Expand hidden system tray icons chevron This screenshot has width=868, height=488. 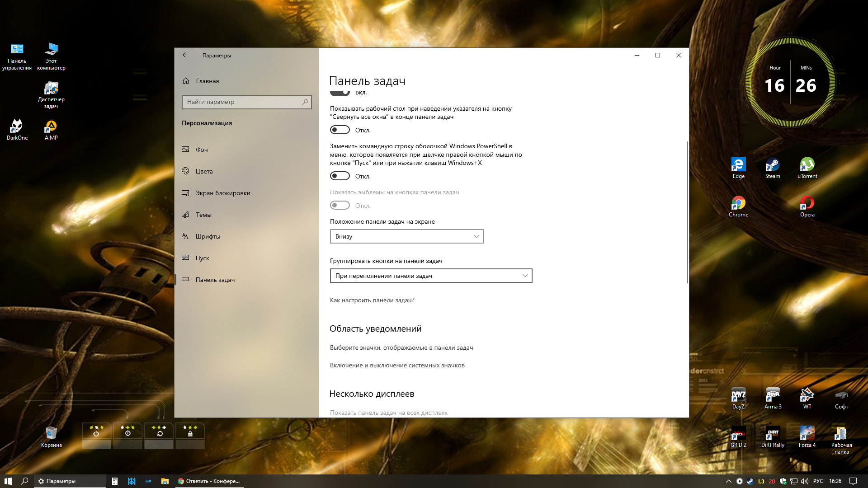pyautogui.click(x=728, y=481)
